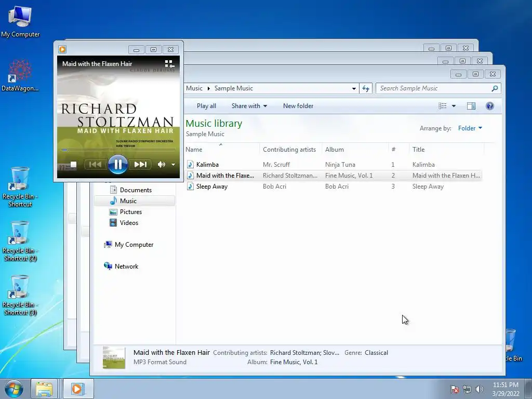Click the Mr. Scruff artist cell
The image size is (532, 399).
click(x=276, y=165)
